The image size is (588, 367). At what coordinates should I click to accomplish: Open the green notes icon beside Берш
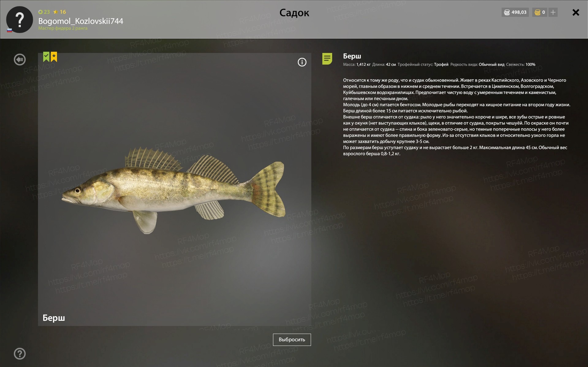pos(327,58)
